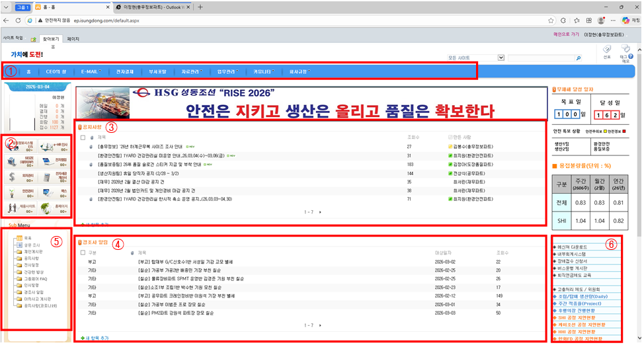Open the 그룹웨어 FAQ folder
This screenshot has width=644, height=353.
[36, 279]
